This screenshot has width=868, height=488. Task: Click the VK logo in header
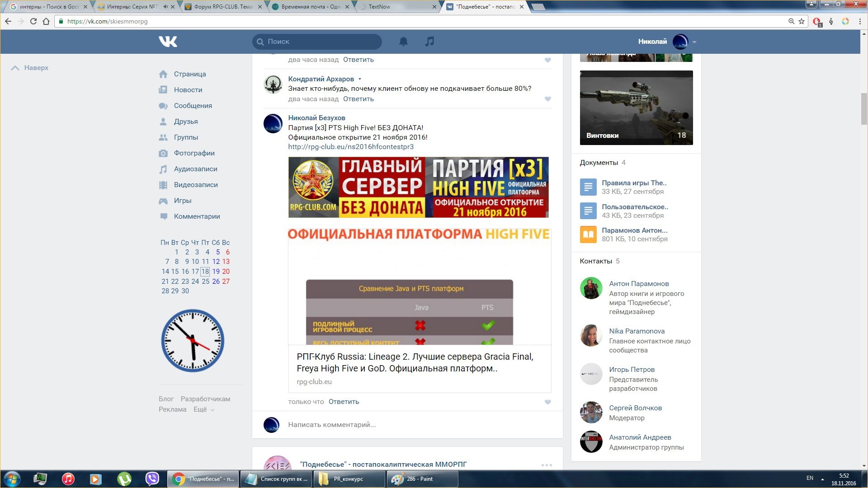(168, 42)
